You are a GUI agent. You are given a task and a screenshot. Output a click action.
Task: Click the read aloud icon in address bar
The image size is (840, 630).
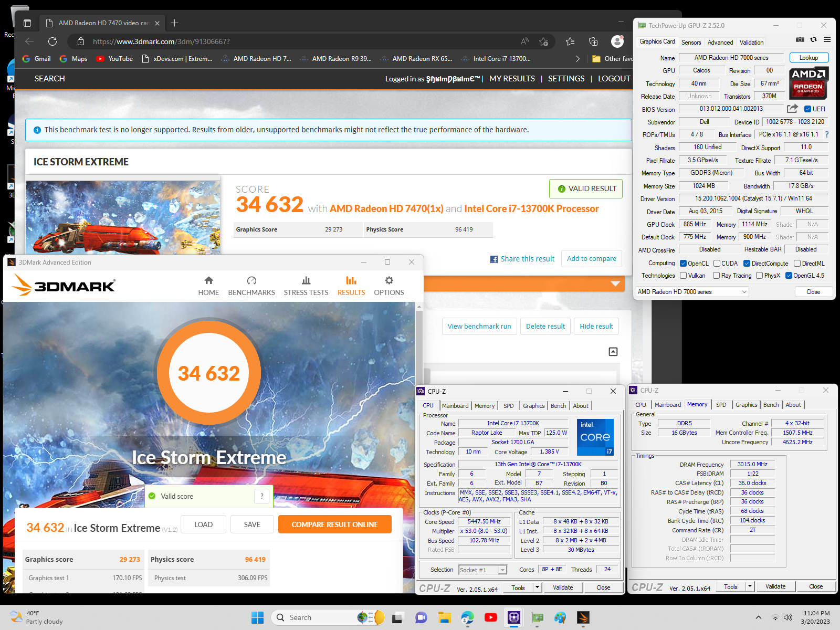(524, 41)
